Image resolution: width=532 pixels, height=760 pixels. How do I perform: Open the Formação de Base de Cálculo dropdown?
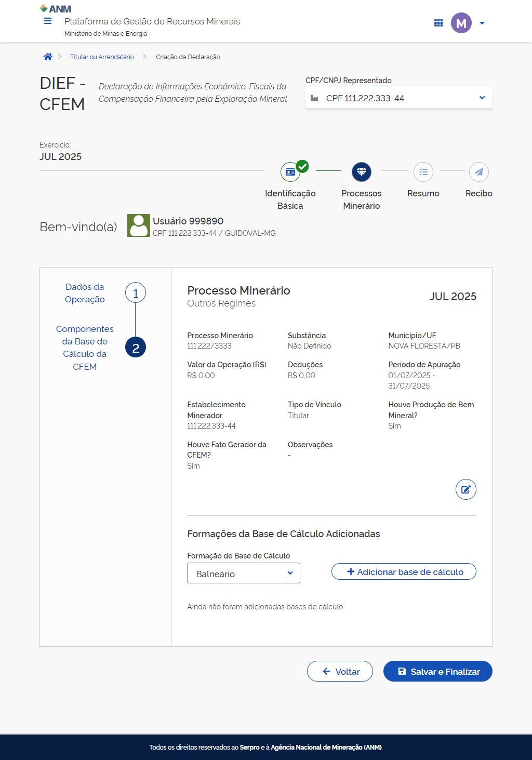tap(244, 574)
